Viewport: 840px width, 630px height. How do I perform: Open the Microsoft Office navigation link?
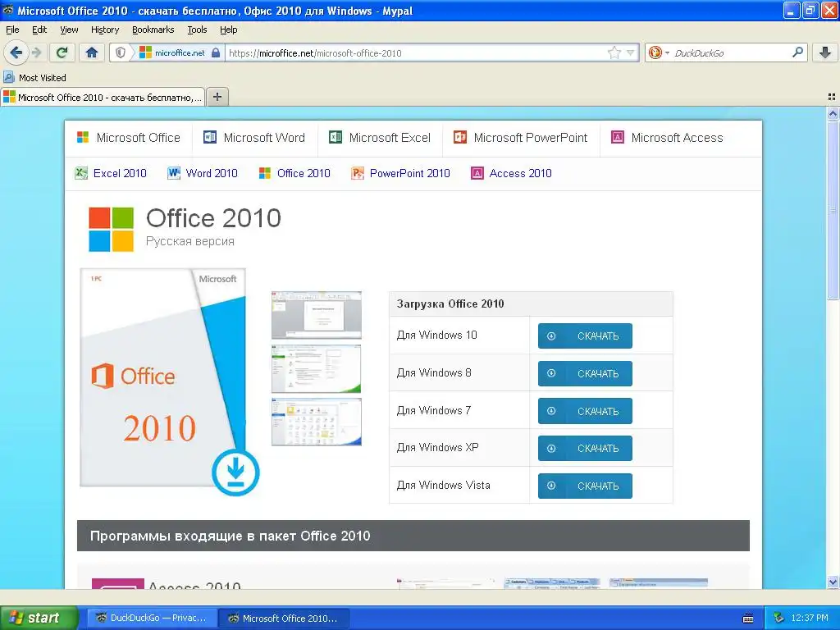129,138
